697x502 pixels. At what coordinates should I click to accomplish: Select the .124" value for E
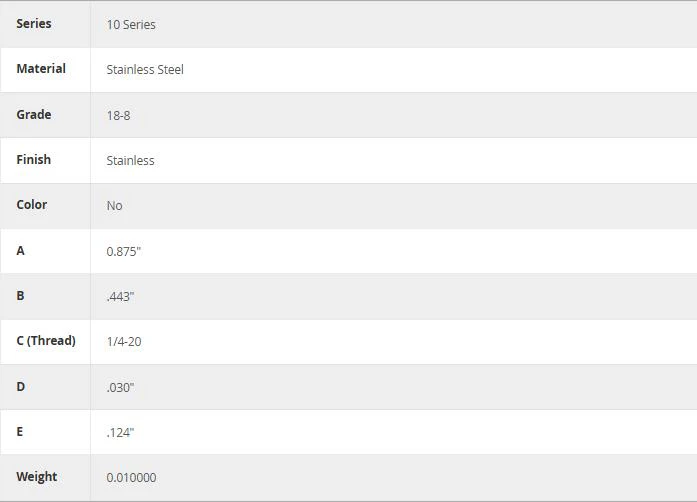click(120, 432)
